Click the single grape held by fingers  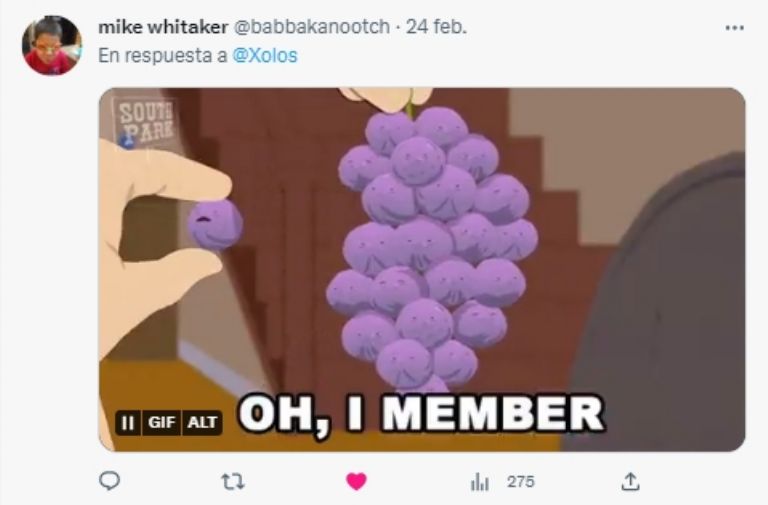(x=215, y=225)
